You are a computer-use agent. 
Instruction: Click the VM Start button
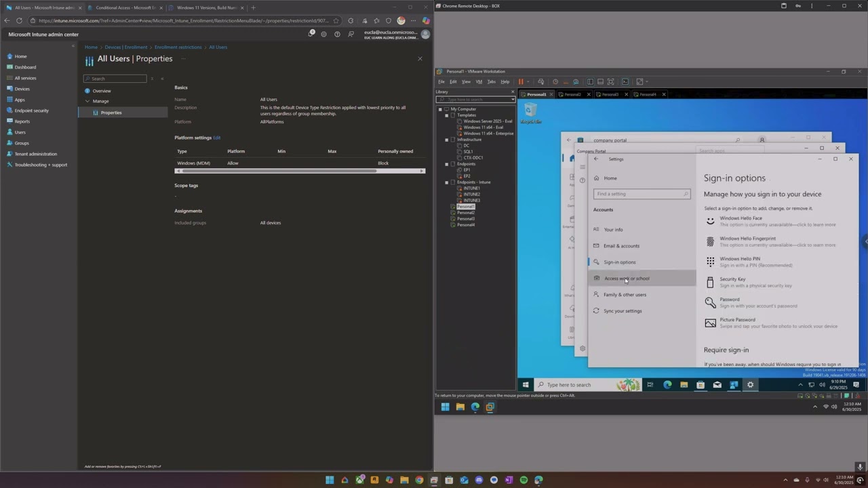point(526,385)
